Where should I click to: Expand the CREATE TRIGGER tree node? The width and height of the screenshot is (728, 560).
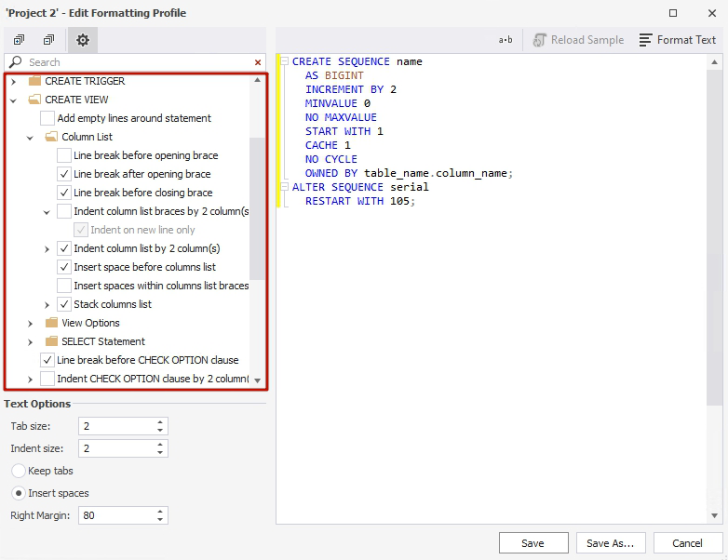(x=13, y=82)
